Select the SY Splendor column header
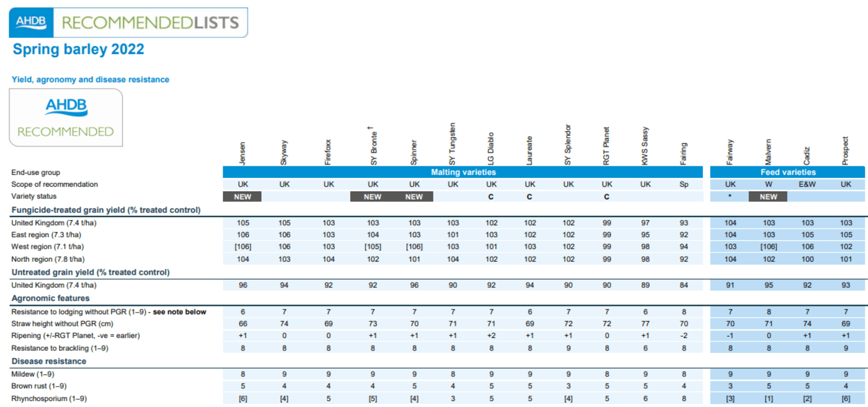The image size is (868, 407). pyautogui.click(x=568, y=145)
